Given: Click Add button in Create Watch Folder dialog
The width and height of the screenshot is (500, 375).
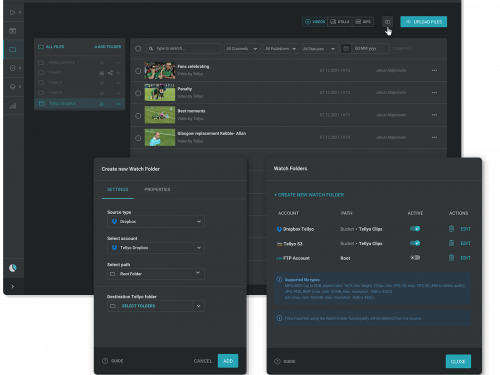Looking at the screenshot, I should 228,361.
